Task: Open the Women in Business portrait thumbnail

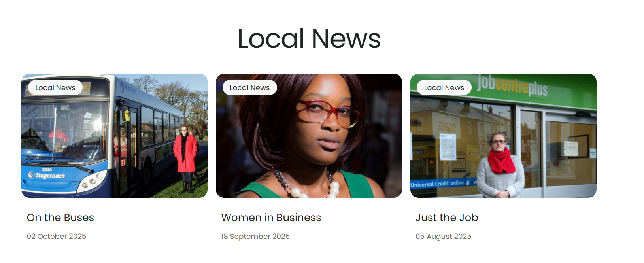Action: pyautogui.click(x=309, y=136)
